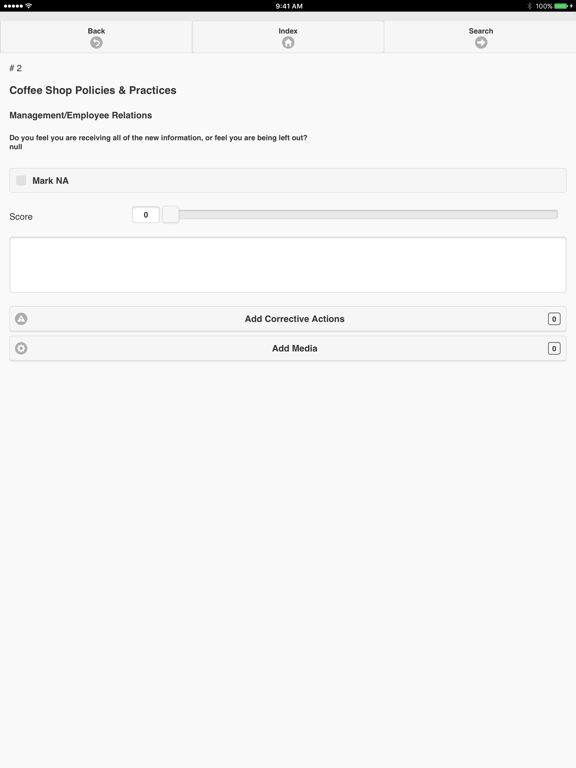This screenshot has width=576, height=768.
Task: Open the Search tab
Action: 480,37
